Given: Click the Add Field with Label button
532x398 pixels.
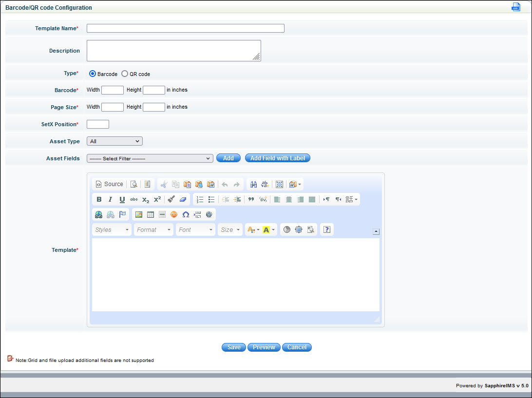Looking at the screenshot, I should [x=277, y=158].
